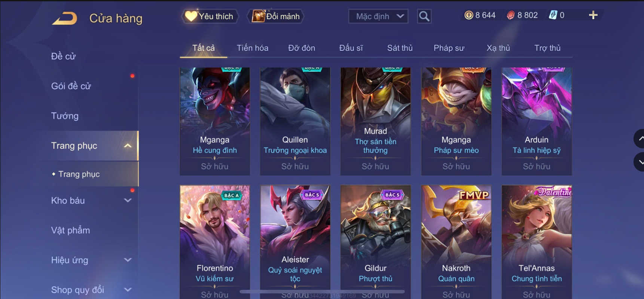Collapse the Trang phục sidebar section
Screen dimensions: 644x299
coord(128,146)
